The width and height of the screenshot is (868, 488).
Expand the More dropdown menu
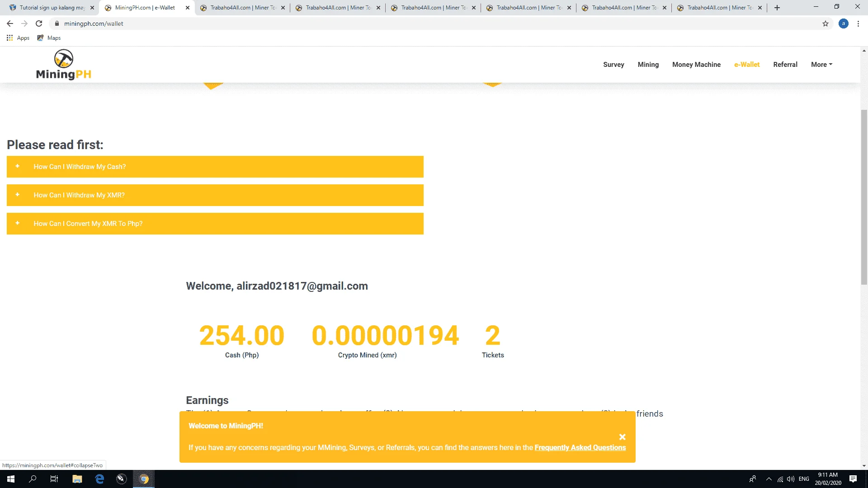click(821, 65)
